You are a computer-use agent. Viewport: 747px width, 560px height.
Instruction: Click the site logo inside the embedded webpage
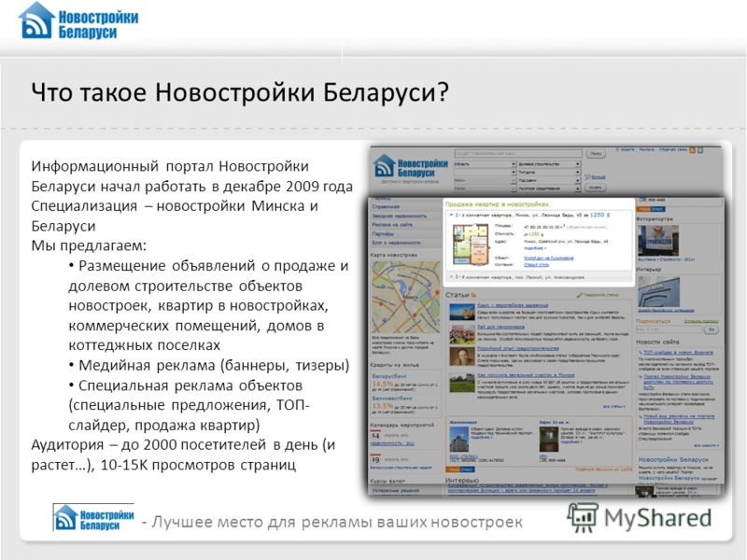(410, 168)
